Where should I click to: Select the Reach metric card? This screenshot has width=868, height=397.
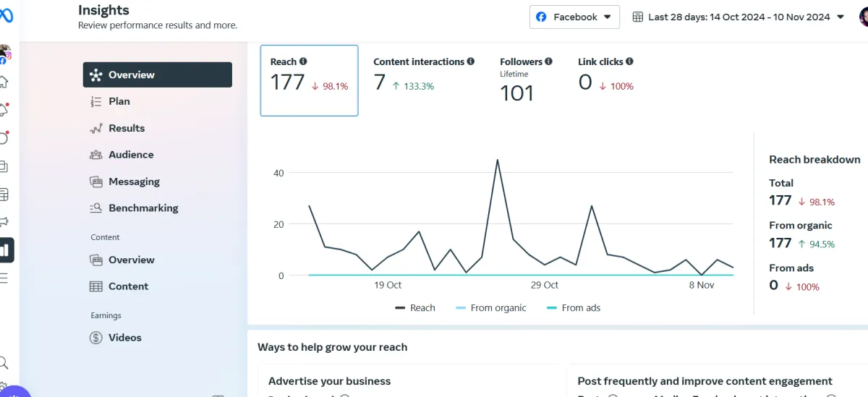pyautogui.click(x=309, y=80)
